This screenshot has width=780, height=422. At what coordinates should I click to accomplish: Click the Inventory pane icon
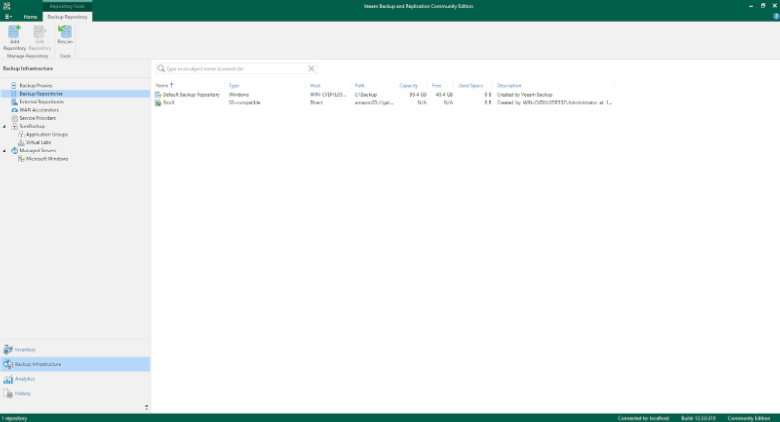8,349
